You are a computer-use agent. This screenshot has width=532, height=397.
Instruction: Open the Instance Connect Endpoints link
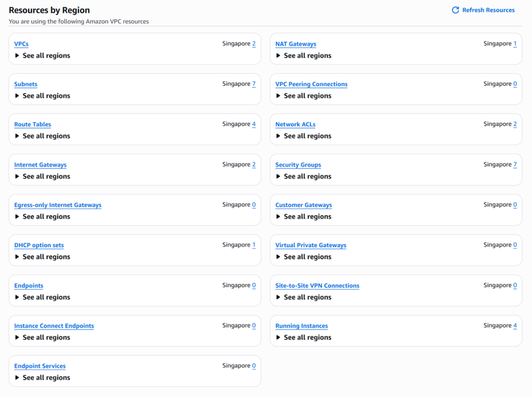coord(54,326)
